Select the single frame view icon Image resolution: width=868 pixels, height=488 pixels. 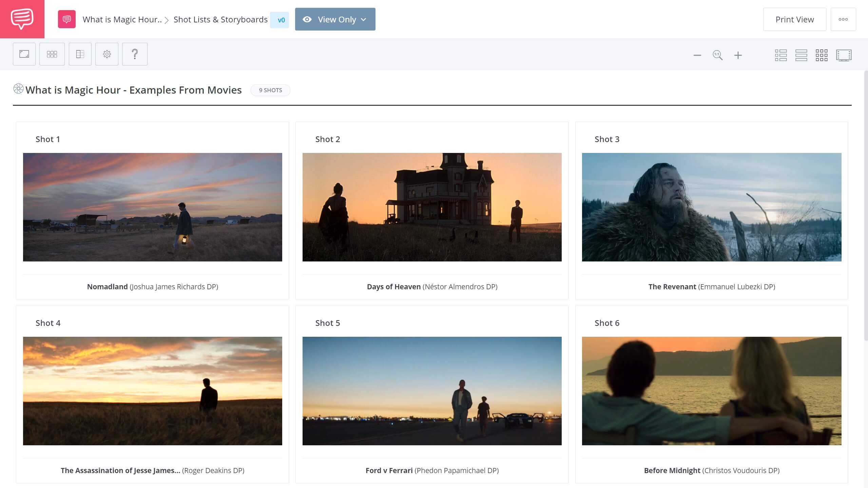tap(24, 54)
